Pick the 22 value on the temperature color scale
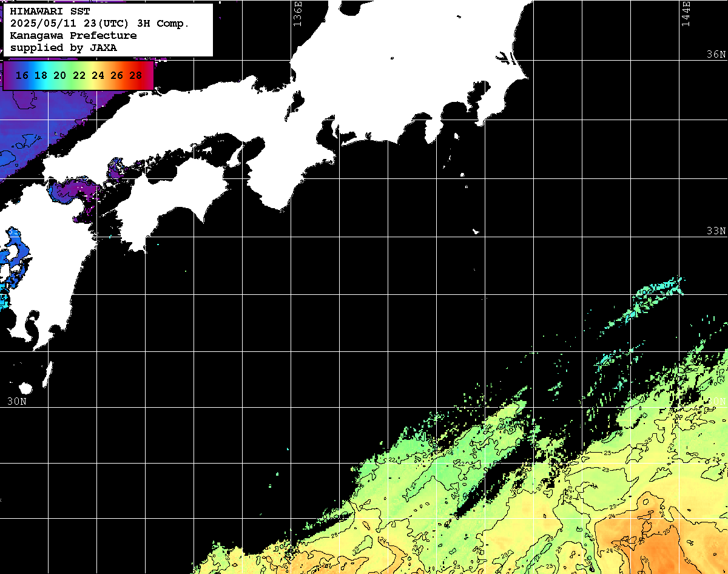 (x=79, y=76)
